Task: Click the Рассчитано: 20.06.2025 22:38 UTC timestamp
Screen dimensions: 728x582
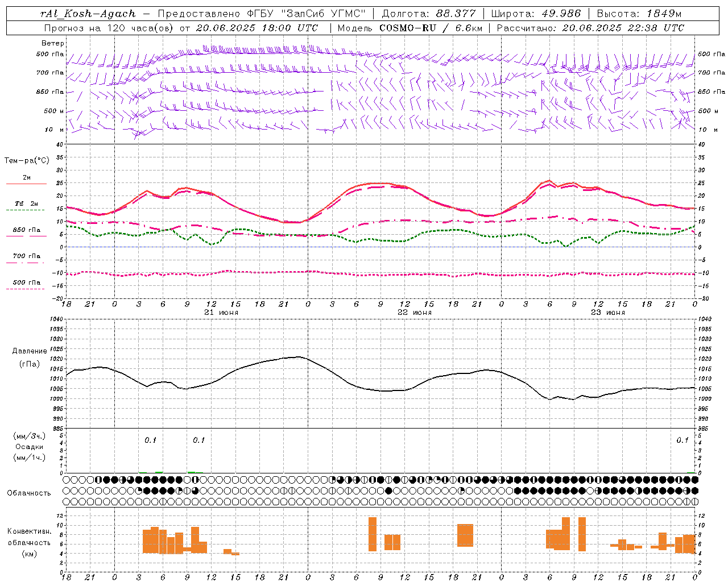Action: click(x=590, y=28)
